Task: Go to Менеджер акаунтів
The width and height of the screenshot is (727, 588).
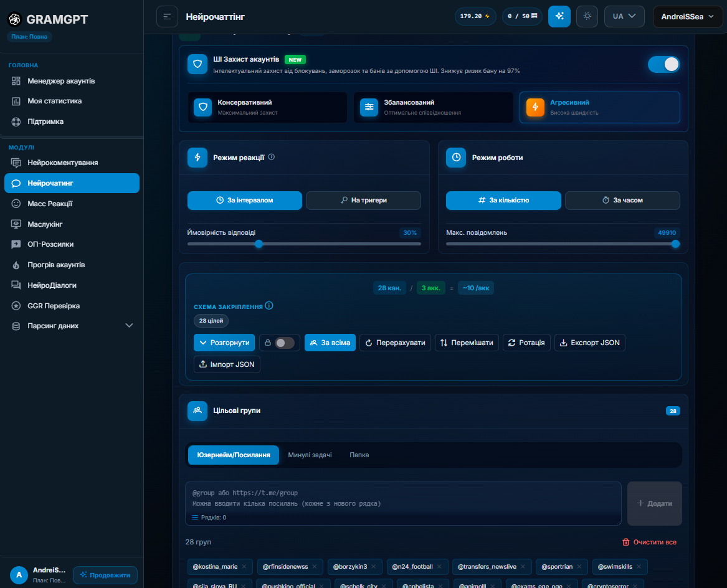Action: (x=72, y=81)
